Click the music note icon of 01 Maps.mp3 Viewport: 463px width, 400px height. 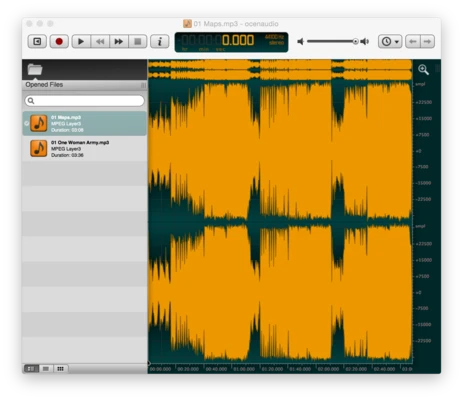(39, 124)
